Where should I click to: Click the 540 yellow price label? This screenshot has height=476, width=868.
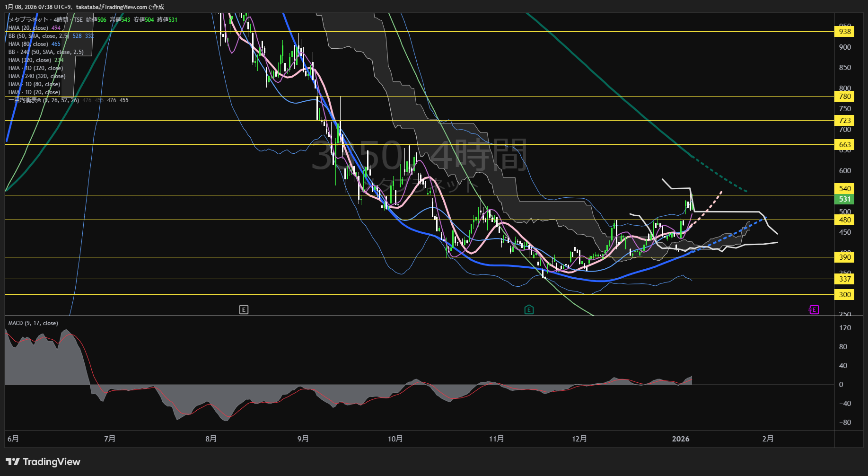844,189
